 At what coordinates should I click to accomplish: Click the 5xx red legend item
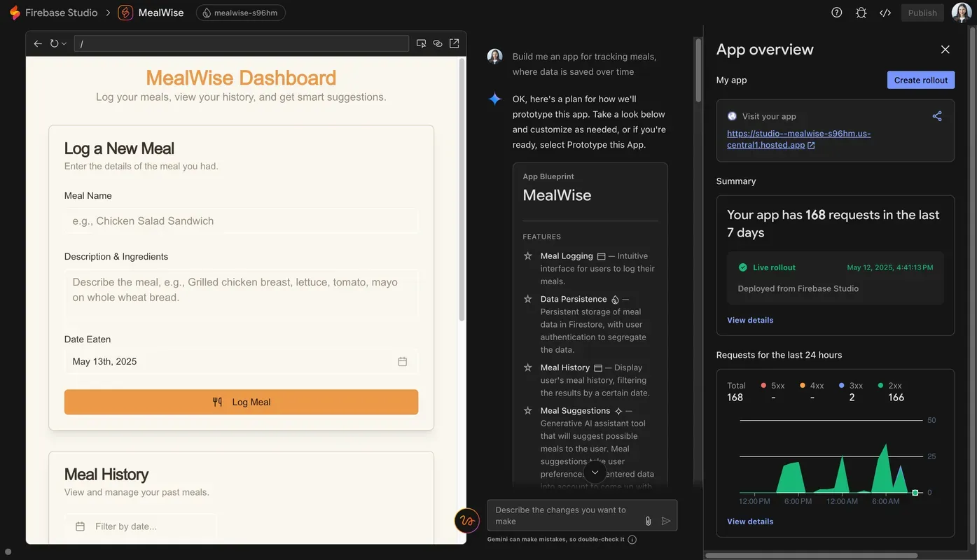click(x=772, y=386)
